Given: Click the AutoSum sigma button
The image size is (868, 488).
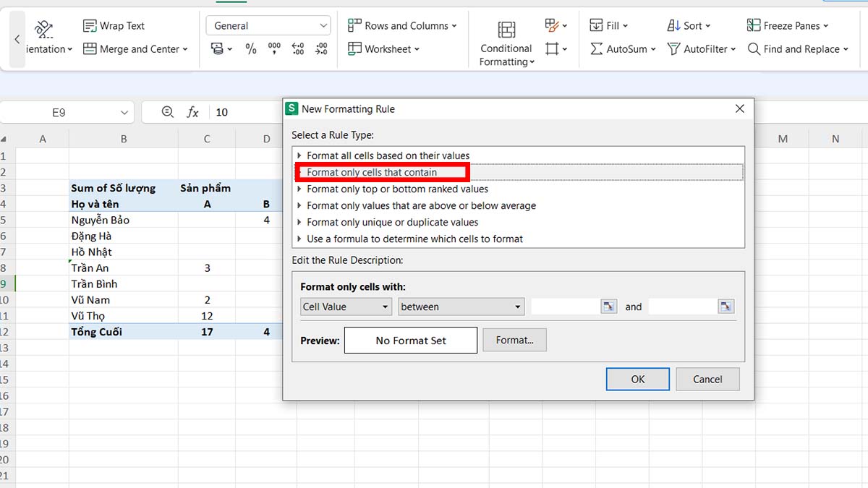Looking at the screenshot, I should (x=623, y=49).
